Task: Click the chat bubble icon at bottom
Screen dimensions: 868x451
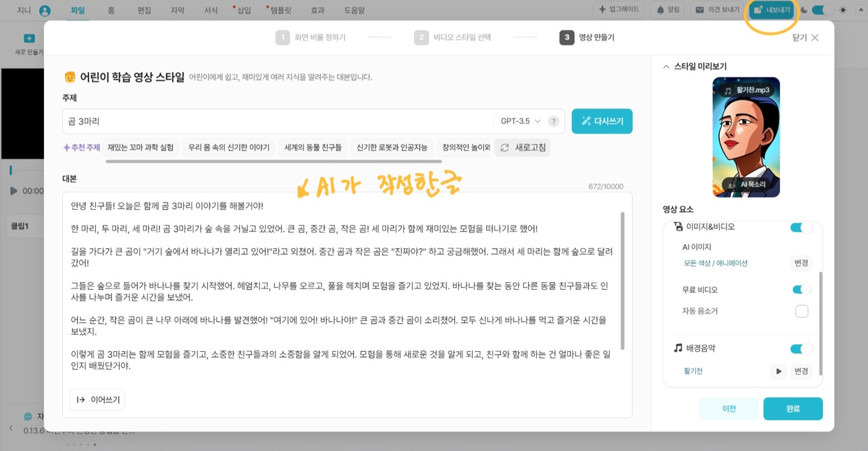Action: tap(27, 417)
